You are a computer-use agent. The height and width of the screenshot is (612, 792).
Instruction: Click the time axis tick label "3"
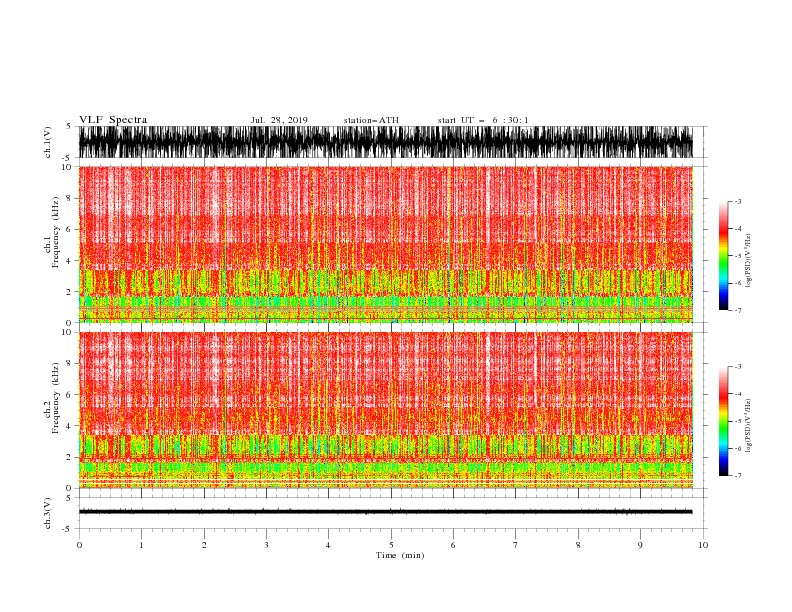click(x=266, y=545)
